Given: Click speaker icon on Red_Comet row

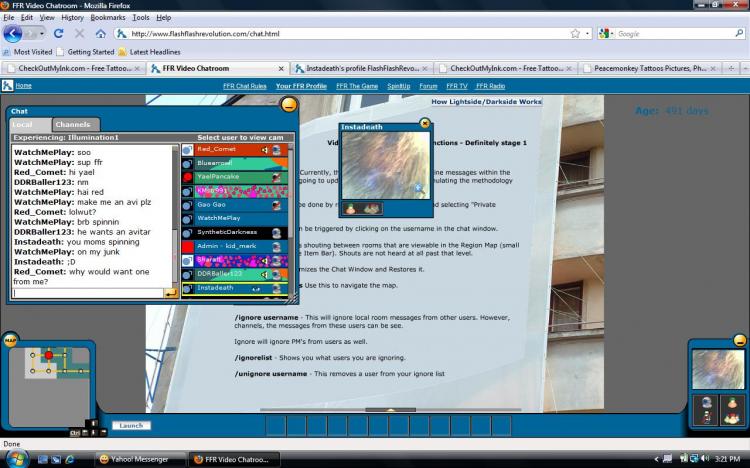Looking at the screenshot, I should [x=265, y=150].
